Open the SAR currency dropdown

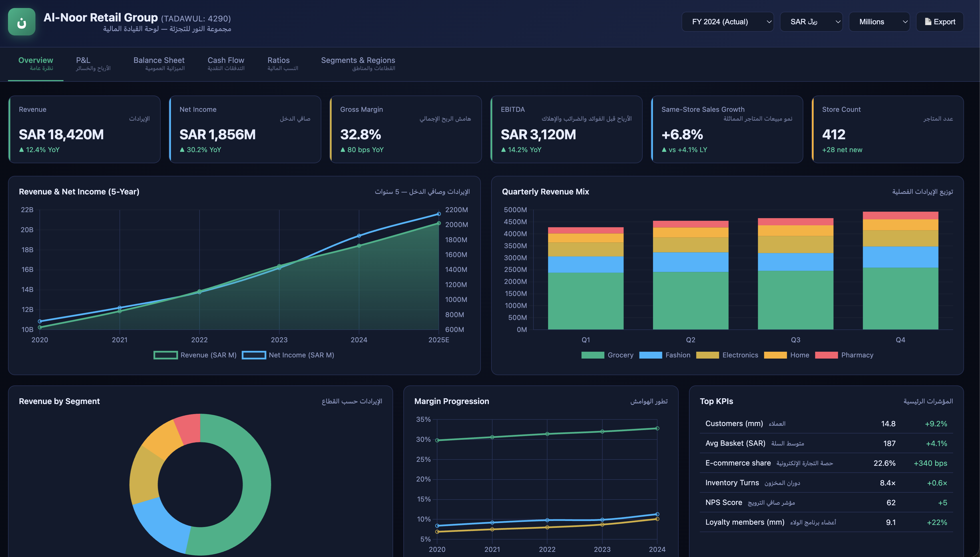click(811, 22)
